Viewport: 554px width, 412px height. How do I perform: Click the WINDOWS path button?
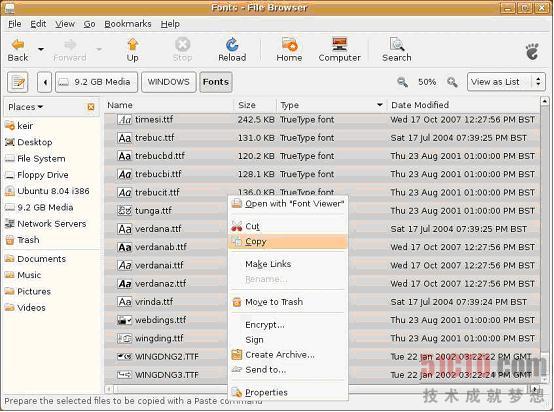[169, 82]
